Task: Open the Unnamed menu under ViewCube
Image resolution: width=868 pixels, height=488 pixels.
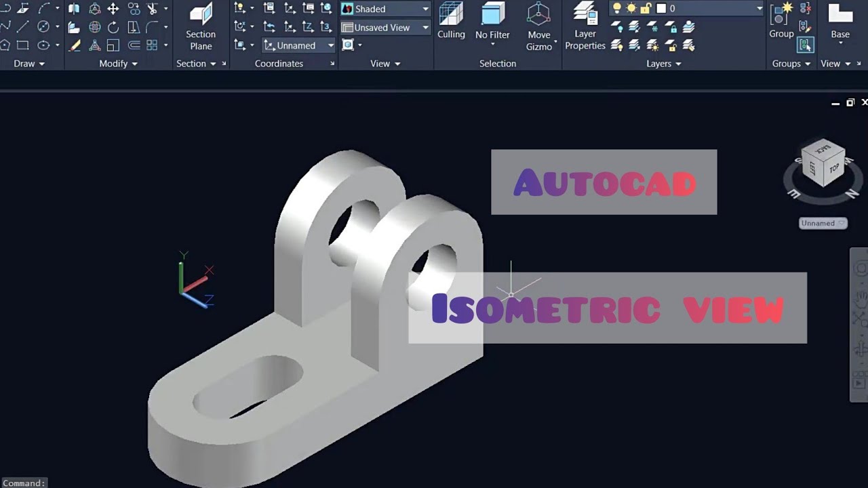Action: click(823, 223)
